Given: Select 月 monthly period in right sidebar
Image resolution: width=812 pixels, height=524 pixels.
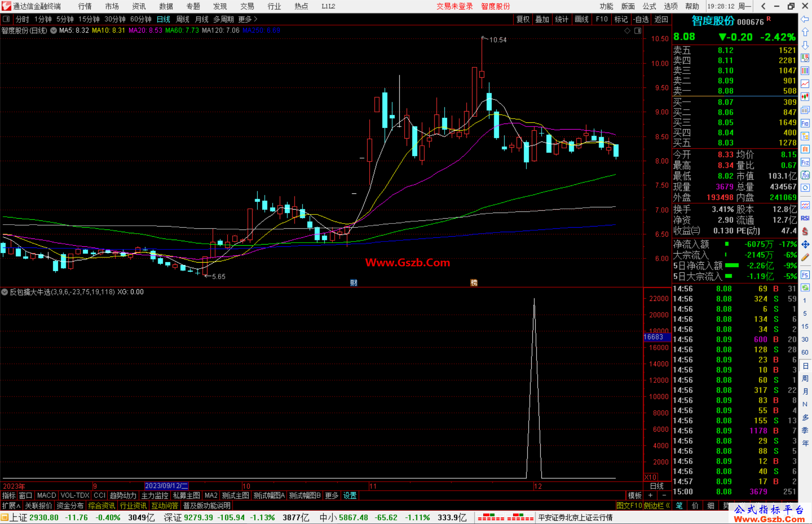Looking at the screenshot, I should pos(805,391).
